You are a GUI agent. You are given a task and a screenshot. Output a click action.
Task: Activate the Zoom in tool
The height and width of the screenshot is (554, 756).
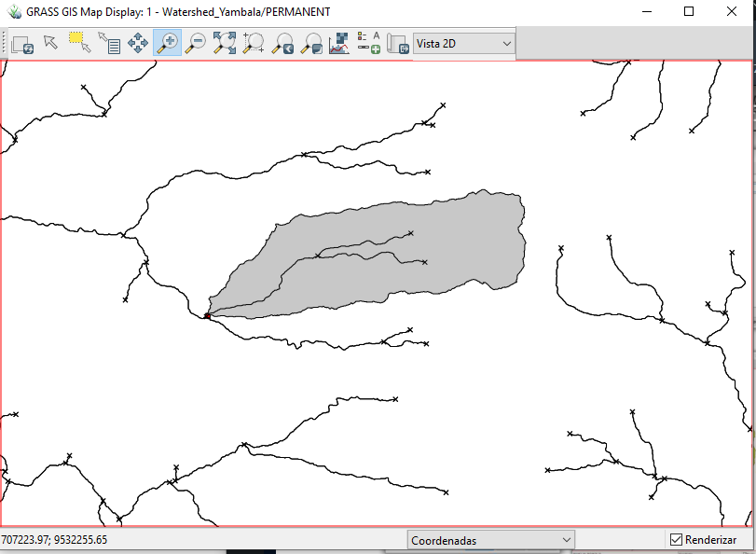coord(167,43)
